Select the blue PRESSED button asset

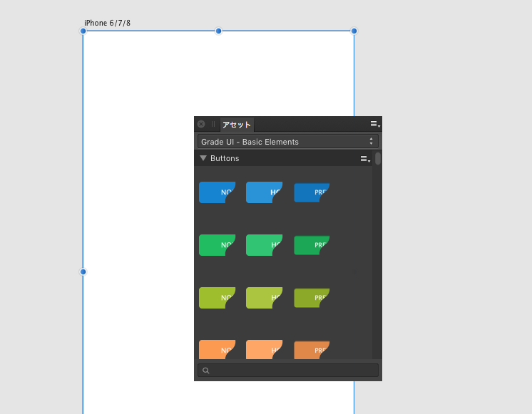click(x=312, y=192)
